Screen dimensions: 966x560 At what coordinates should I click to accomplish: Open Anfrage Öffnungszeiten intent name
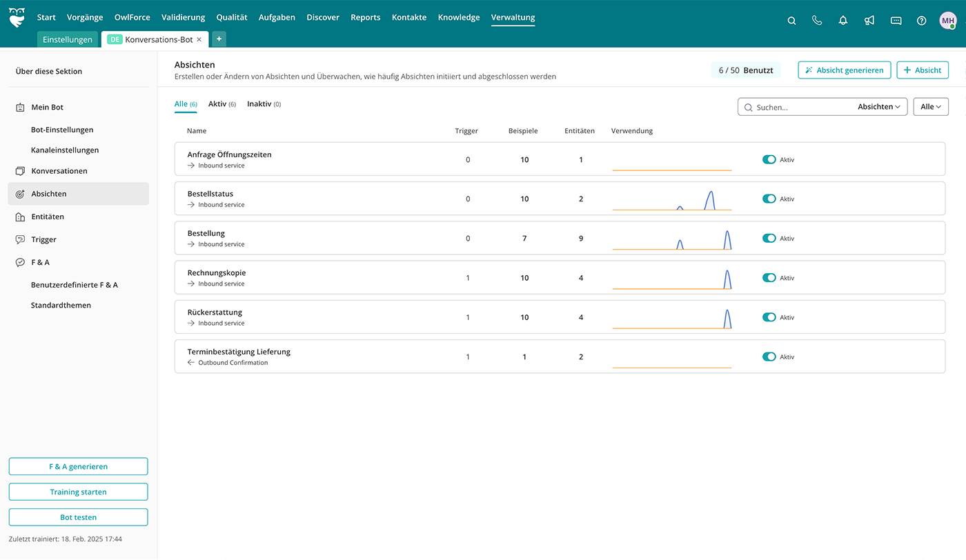(x=229, y=154)
